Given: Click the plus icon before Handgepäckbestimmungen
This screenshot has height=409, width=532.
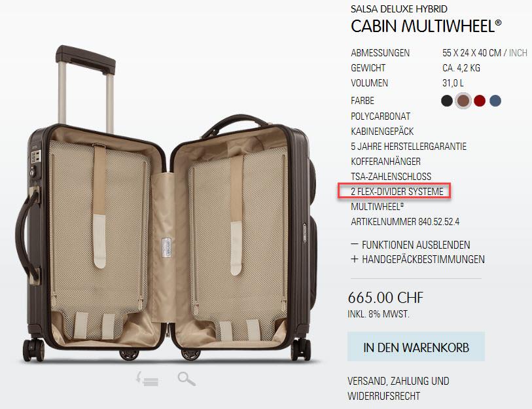Looking at the screenshot, I should click(x=354, y=259).
